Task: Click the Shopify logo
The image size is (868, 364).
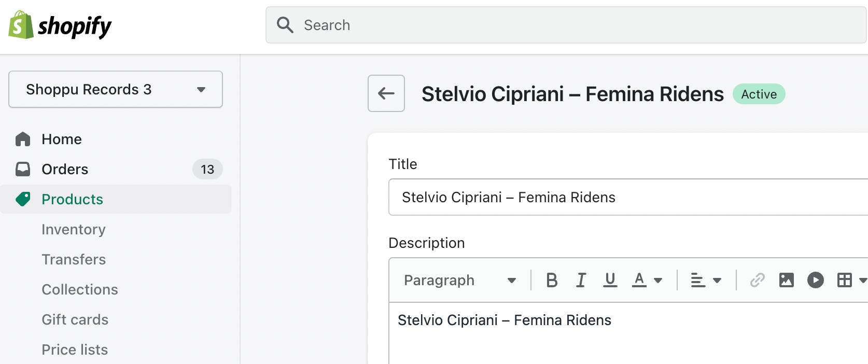Action: click(x=60, y=25)
